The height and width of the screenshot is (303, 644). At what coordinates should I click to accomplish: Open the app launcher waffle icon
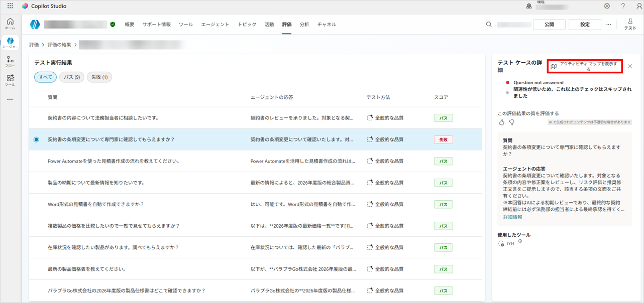pyautogui.click(x=10, y=6)
